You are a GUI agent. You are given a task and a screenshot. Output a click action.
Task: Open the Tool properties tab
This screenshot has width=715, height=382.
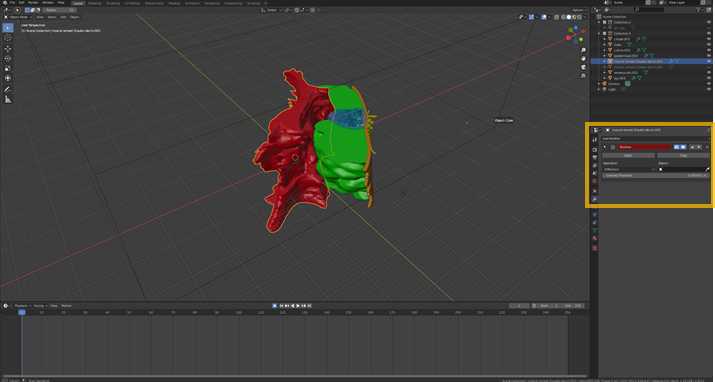[595, 139]
